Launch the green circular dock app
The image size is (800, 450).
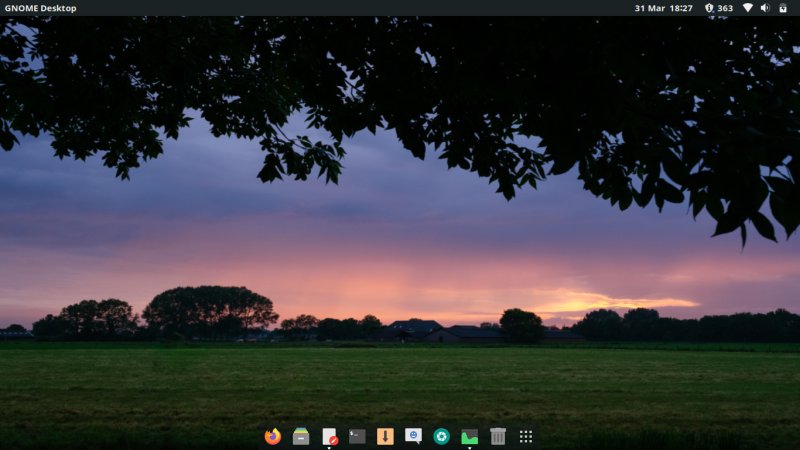(x=441, y=436)
